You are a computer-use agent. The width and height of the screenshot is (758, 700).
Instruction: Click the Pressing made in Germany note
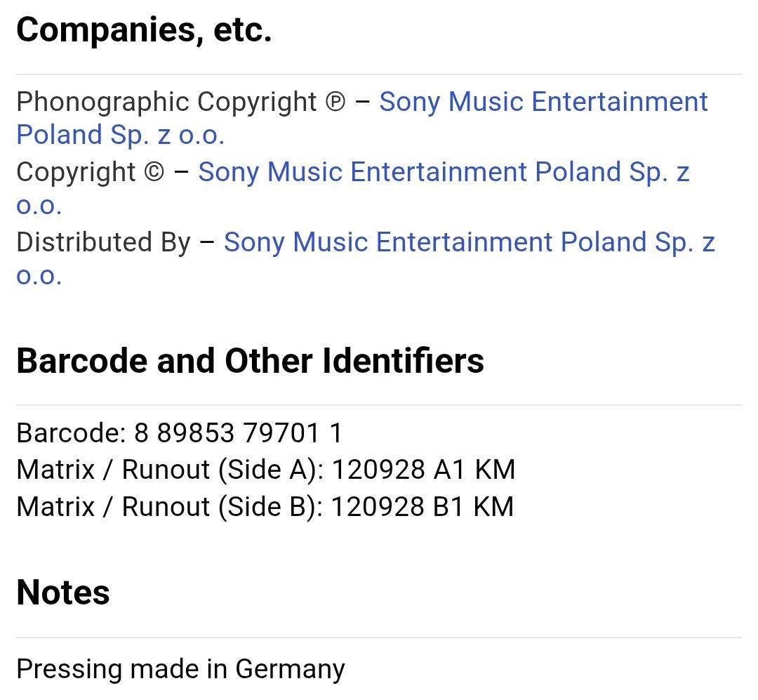point(181,670)
